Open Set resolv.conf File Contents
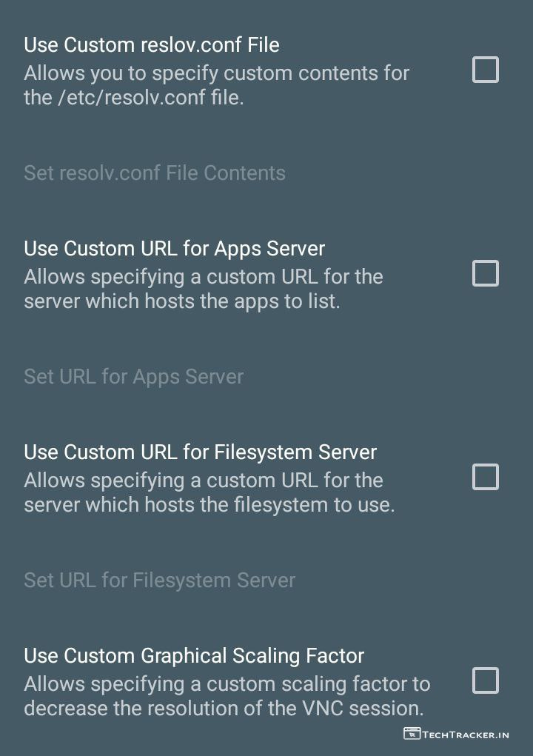Viewport: 533px width, 756px height. (155, 173)
